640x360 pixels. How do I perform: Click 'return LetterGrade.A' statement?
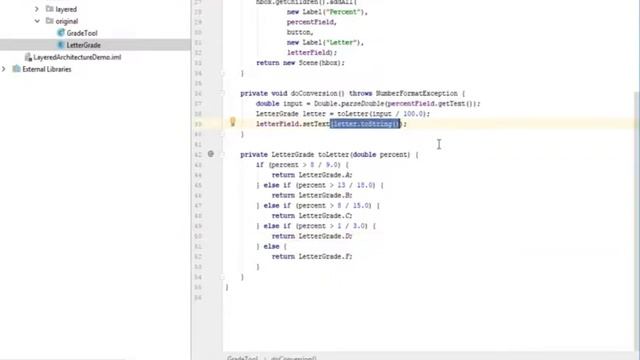[x=312, y=175]
